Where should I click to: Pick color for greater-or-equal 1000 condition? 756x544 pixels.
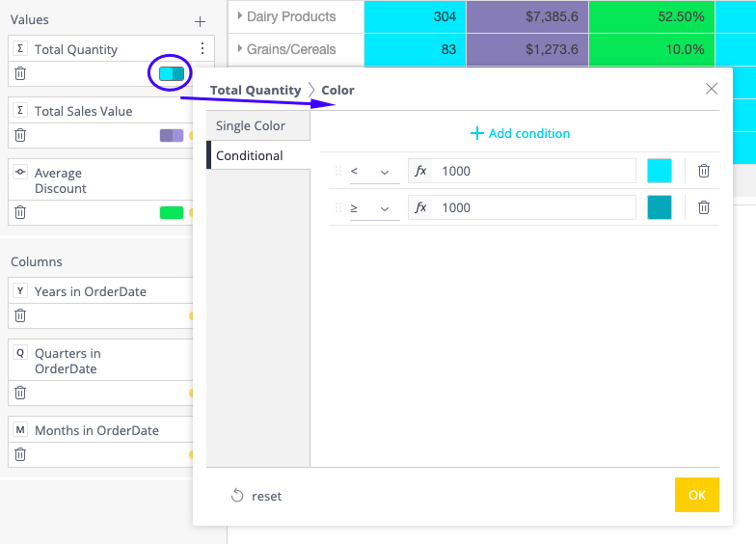(660, 207)
